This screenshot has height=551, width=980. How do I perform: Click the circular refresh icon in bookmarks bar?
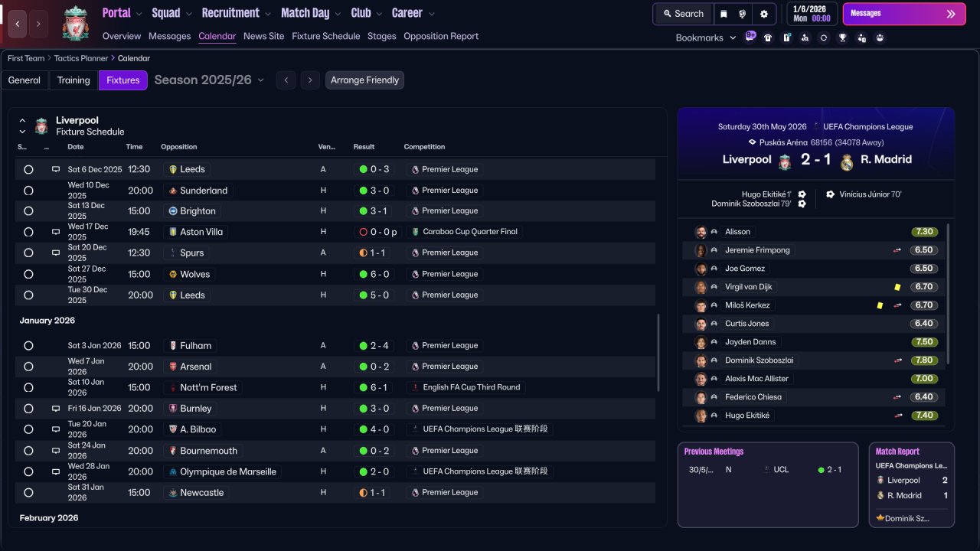[824, 37]
